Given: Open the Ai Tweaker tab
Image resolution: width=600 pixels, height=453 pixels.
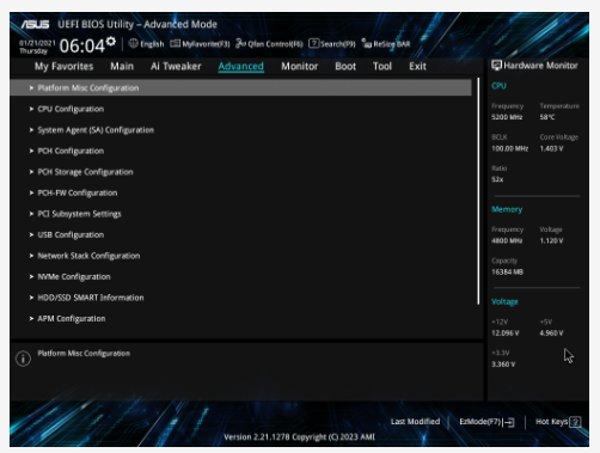Looking at the screenshot, I should [176, 67].
